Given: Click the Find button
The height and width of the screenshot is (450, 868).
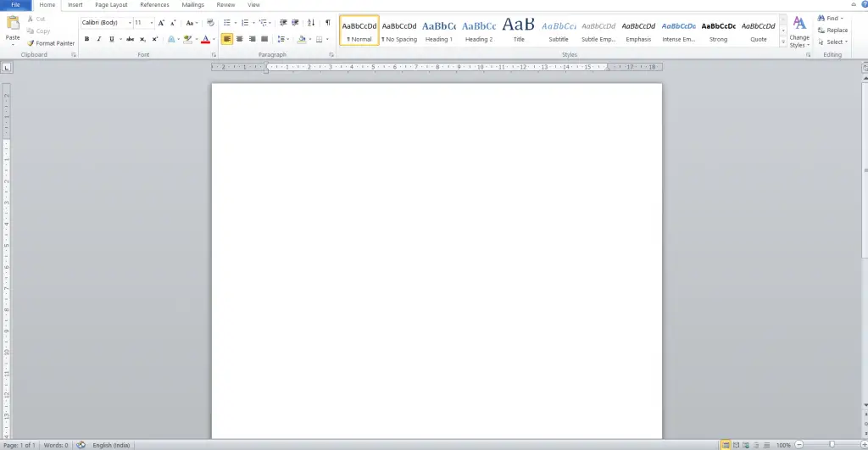Looking at the screenshot, I should coord(831,19).
